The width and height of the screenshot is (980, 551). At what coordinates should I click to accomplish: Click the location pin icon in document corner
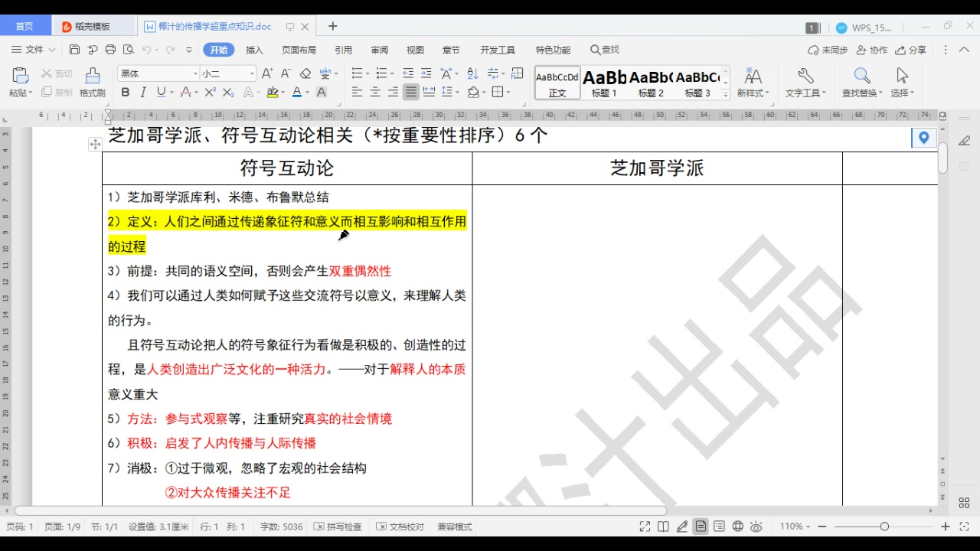(924, 138)
